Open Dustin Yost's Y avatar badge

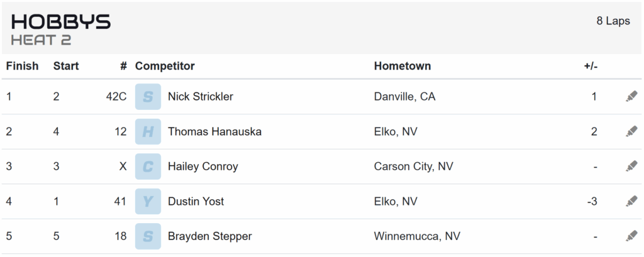[x=148, y=201]
